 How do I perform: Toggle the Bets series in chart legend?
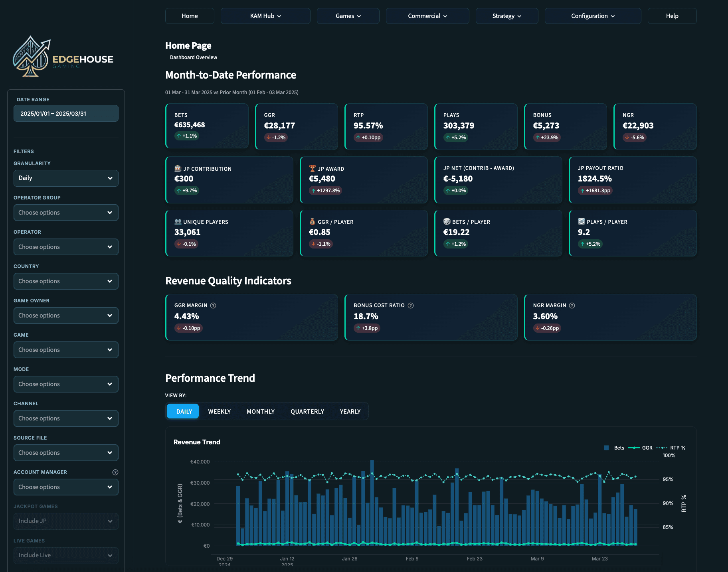point(614,448)
